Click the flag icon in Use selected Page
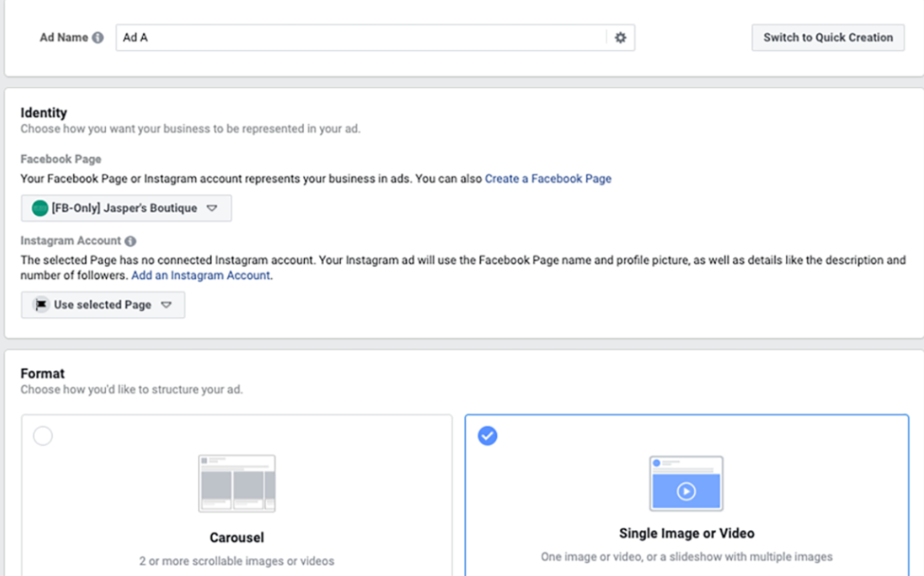 point(40,305)
